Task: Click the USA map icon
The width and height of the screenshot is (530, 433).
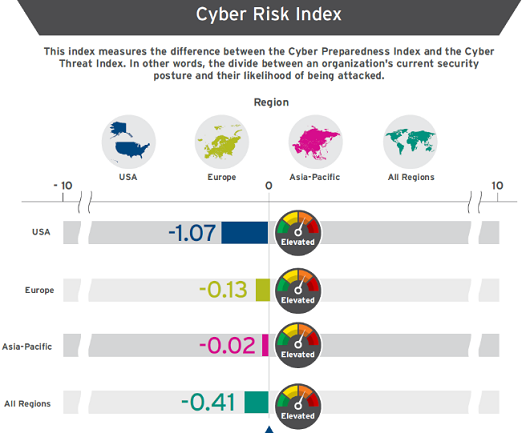Action: (129, 142)
